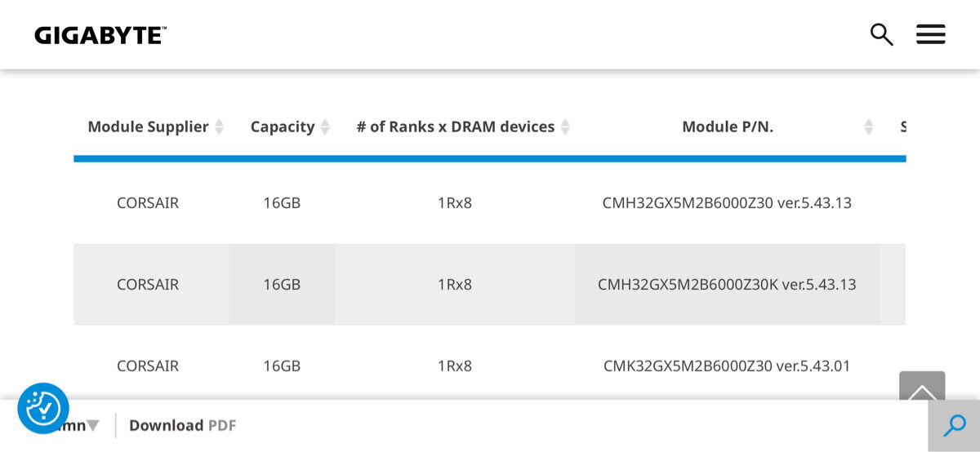Viewport: 980px width, 452px height.
Task: Select part number CMH32GX5M2B6000Z30K ver.5.43.13
Action: click(x=727, y=285)
